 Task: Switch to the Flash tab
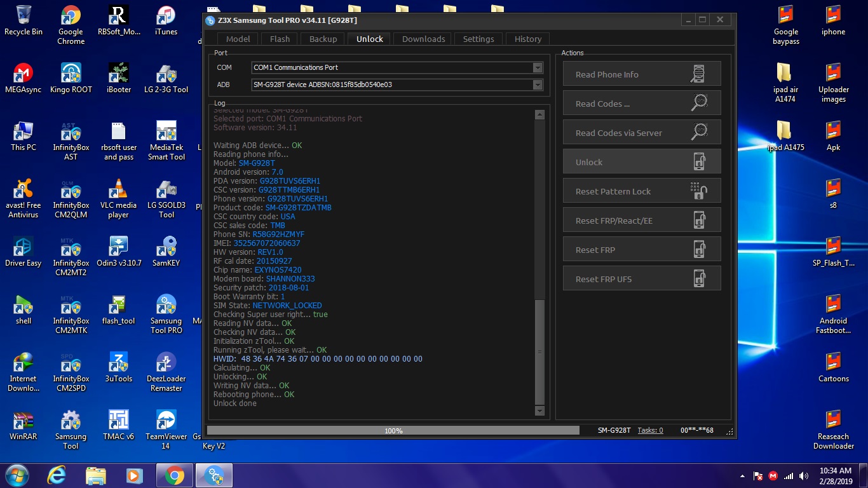pos(280,39)
